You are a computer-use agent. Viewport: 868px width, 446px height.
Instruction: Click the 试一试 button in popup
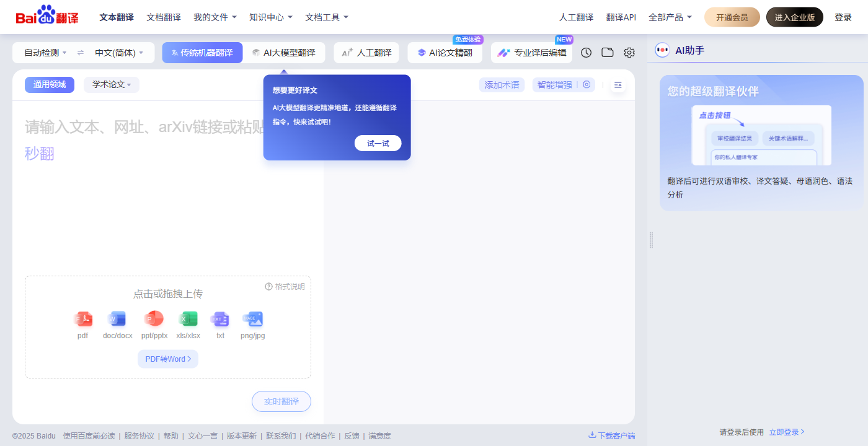(378, 143)
